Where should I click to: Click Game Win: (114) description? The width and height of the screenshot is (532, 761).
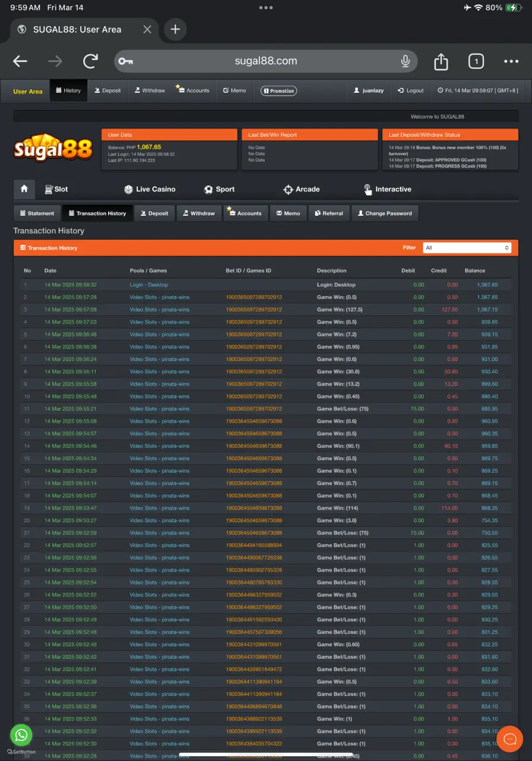pyautogui.click(x=337, y=508)
